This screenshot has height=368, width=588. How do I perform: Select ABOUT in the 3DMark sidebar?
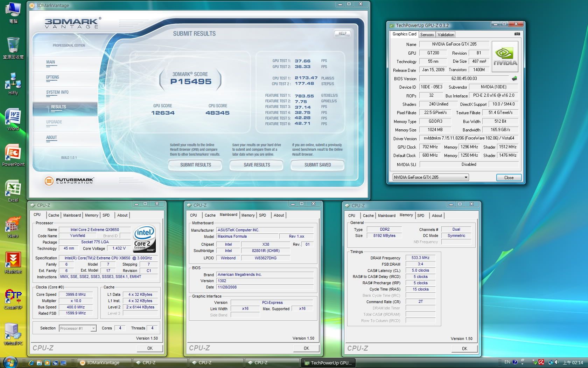[x=65, y=138]
